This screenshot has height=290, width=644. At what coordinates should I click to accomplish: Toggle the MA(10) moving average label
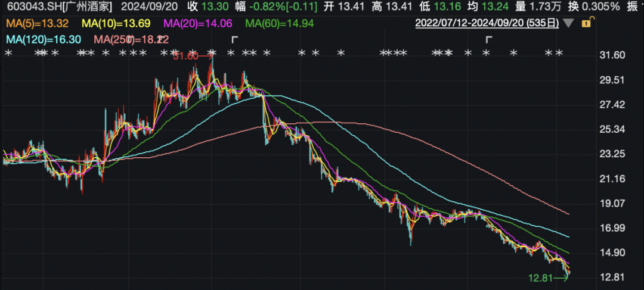(109, 23)
